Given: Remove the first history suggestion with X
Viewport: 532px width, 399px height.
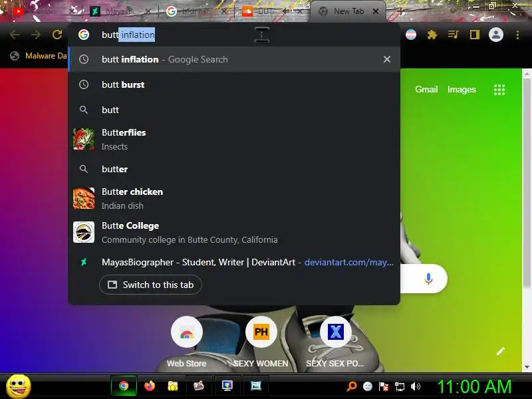Looking at the screenshot, I should [387, 59].
